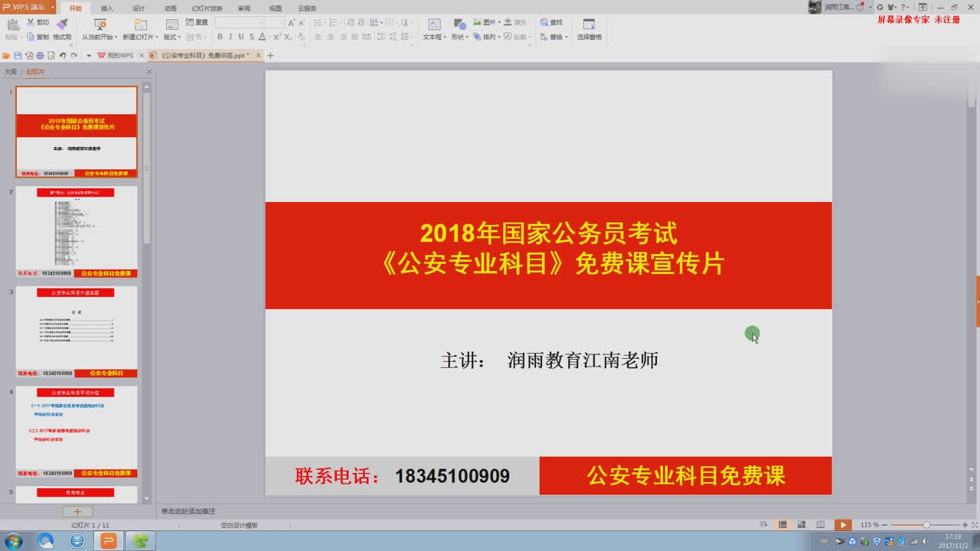Decrease font size with the A- icon
Image resolution: width=980 pixels, height=551 pixels.
302,23
